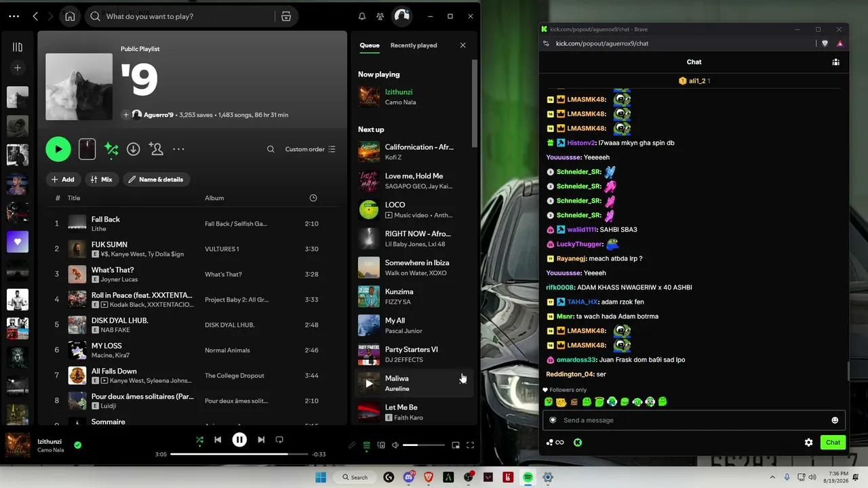Collapse Your Library sidebar icon

(x=18, y=47)
